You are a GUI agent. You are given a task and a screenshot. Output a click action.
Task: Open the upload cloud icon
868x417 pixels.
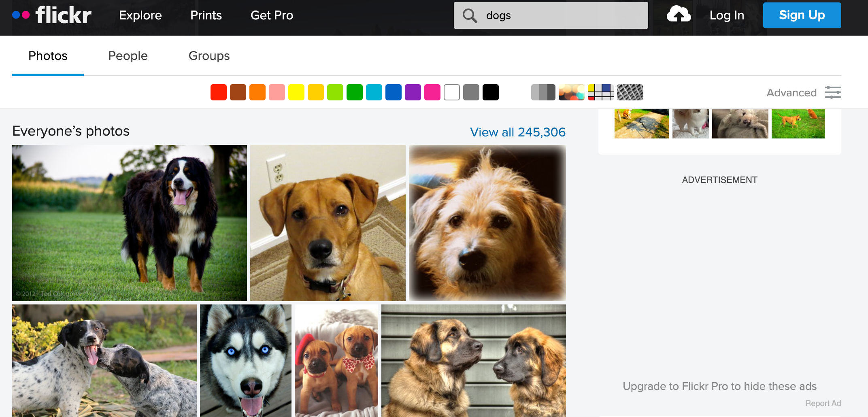coord(678,15)
